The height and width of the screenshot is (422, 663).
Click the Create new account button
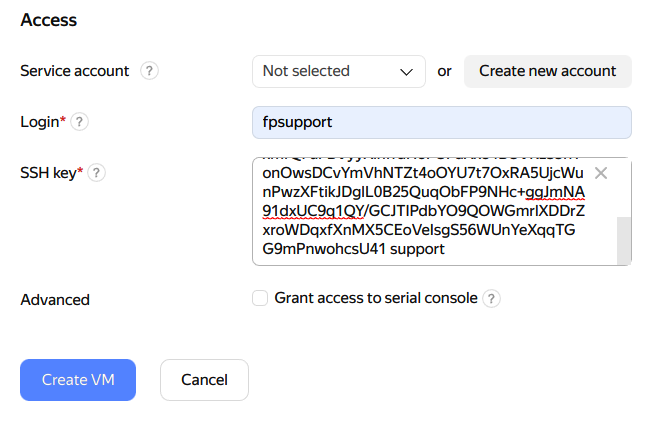click(x=547, y=71)
